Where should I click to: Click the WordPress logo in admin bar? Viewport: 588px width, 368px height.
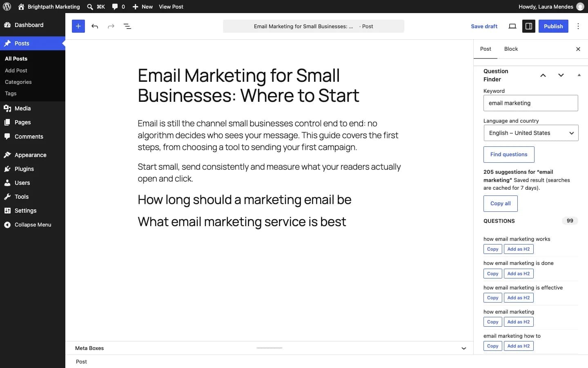click(x=7, y=7)
